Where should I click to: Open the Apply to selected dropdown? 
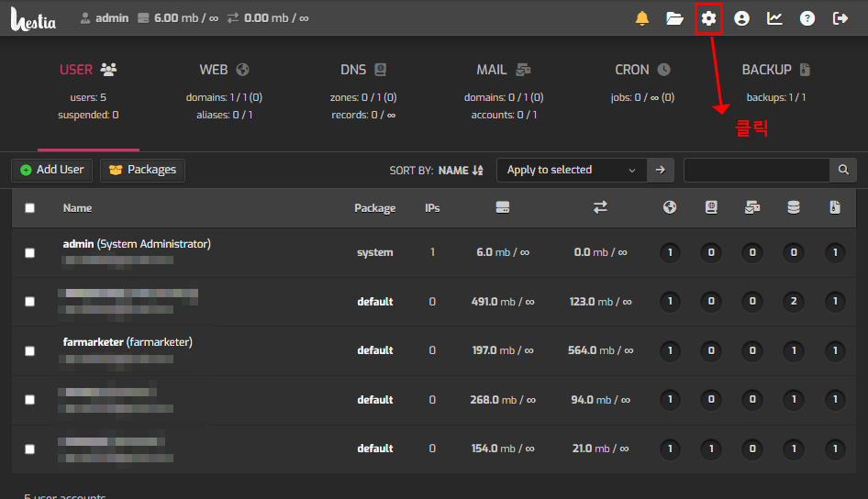pos(572,170)
